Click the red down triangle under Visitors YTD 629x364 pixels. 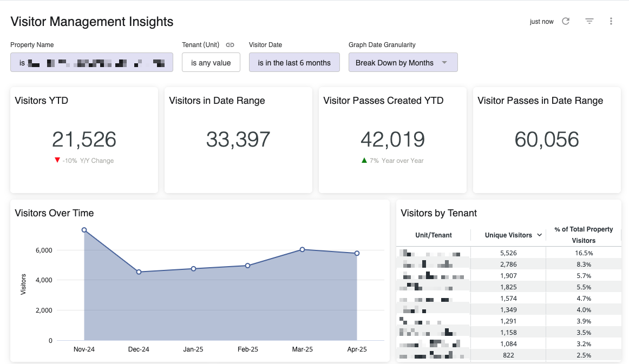click(x=57, y=160)
